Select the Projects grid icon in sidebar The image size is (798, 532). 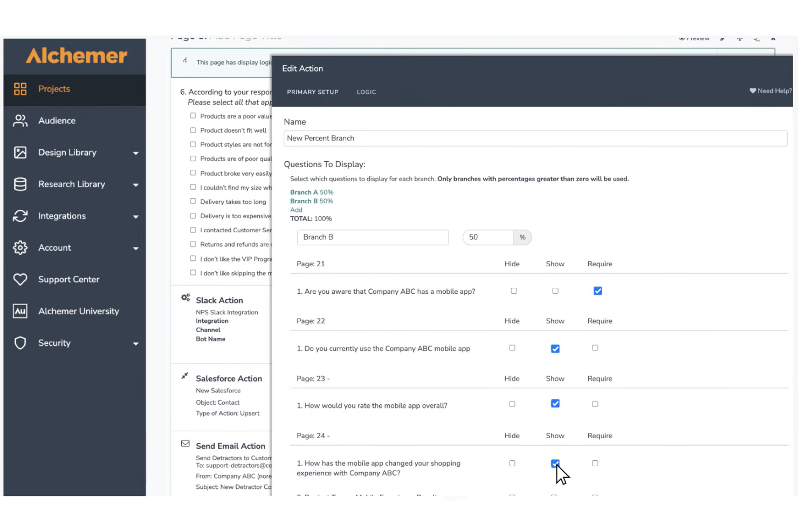coord(20,89)
